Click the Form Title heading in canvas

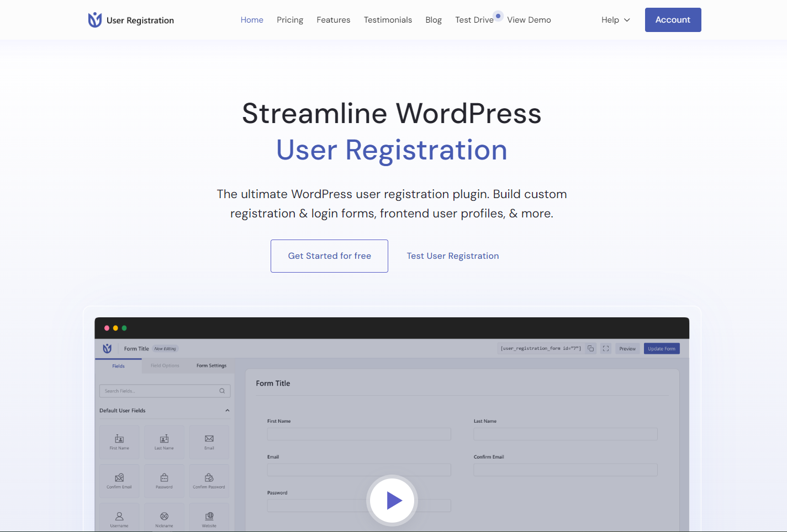(x=273, y=384)
